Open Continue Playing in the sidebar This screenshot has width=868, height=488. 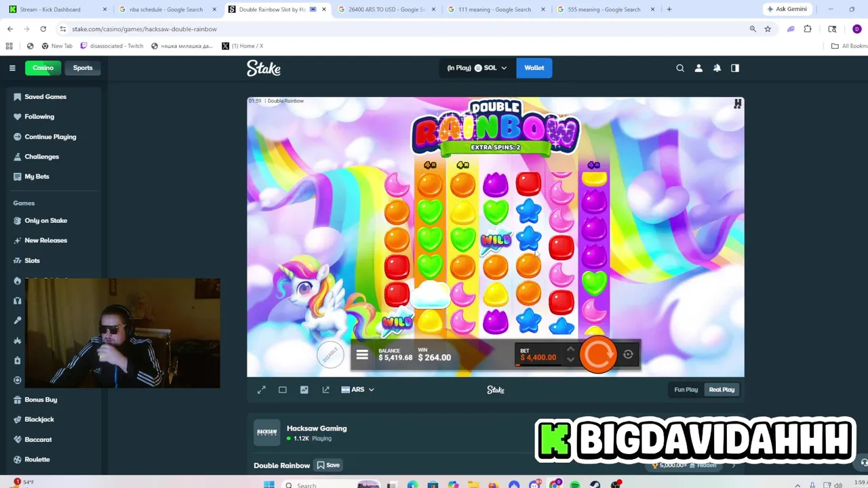(x=51, y=137)
